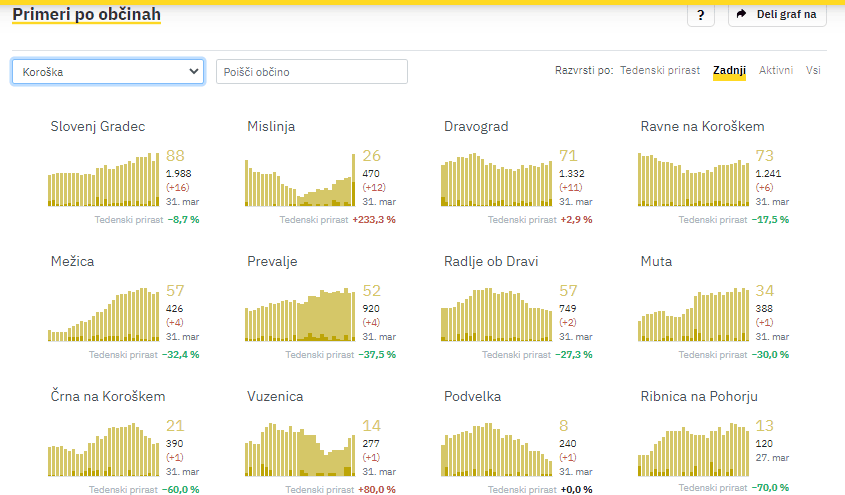Click the Črna na Koroškem title
The image size is (845, 495).
[108, 397]
